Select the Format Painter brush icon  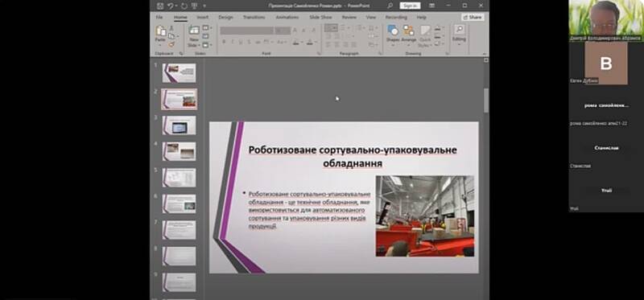tap(171, 44)
